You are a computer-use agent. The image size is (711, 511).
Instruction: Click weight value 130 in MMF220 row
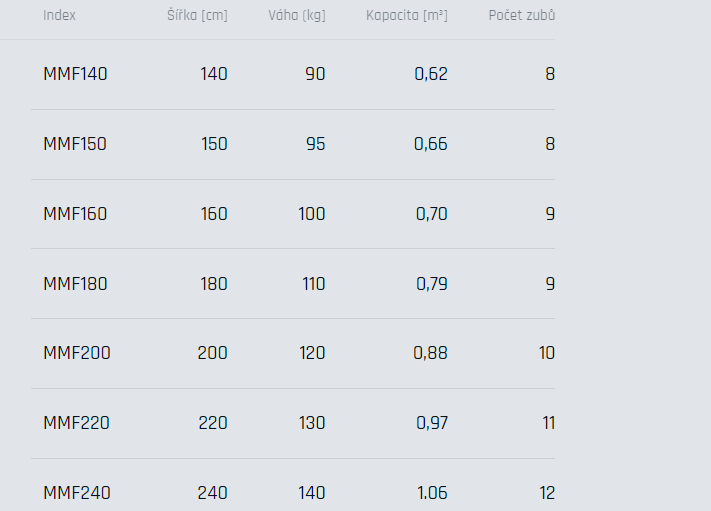point(312,423)
